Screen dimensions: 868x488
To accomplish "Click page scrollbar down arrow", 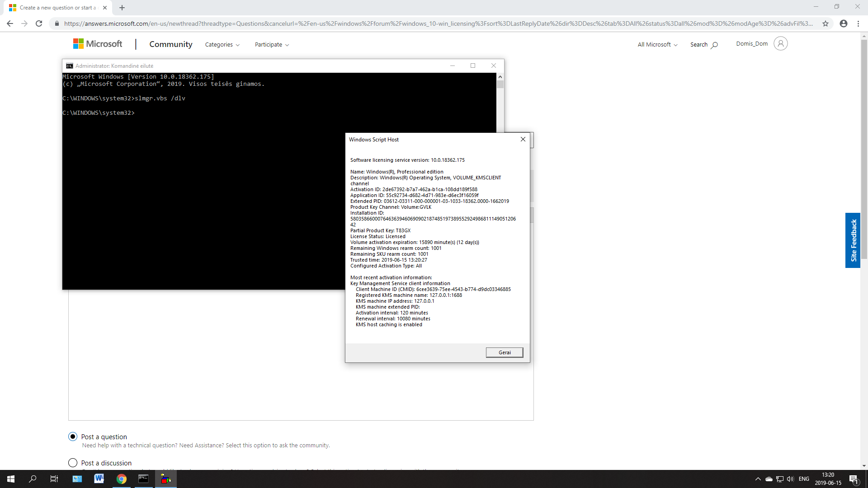I will point(864,466).
